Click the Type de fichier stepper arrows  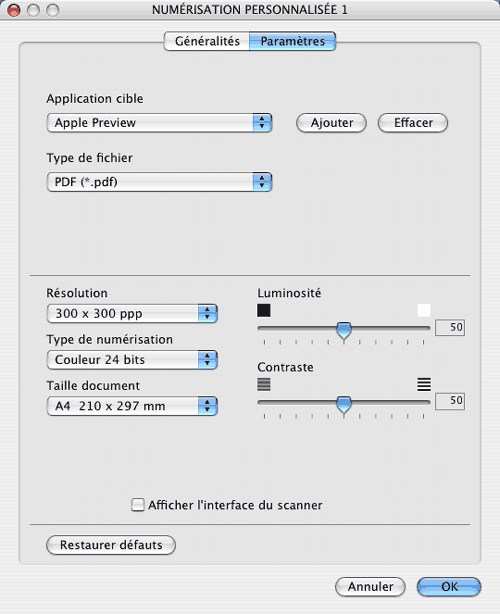point(262,182)
